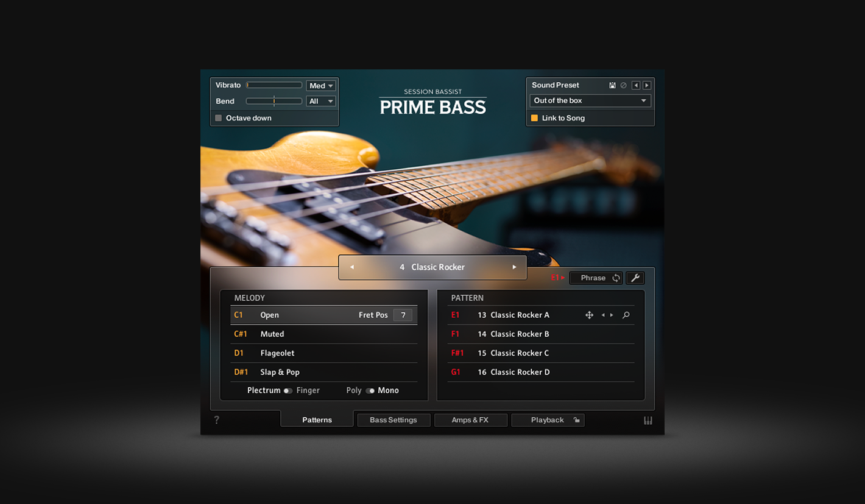Show the keyboard view icon at bottom right
The width and height of the screenshot is (865, 504).
click(x=648, y=421)
